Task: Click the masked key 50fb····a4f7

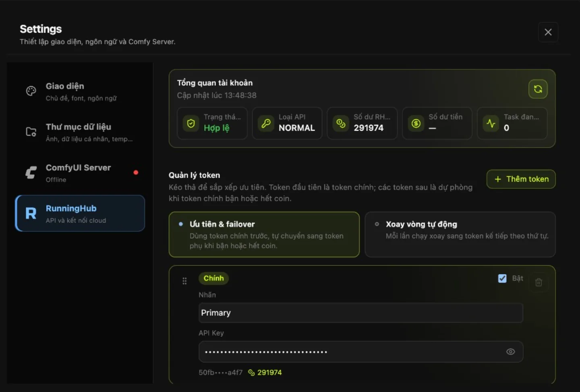Action: pos(220,373)
